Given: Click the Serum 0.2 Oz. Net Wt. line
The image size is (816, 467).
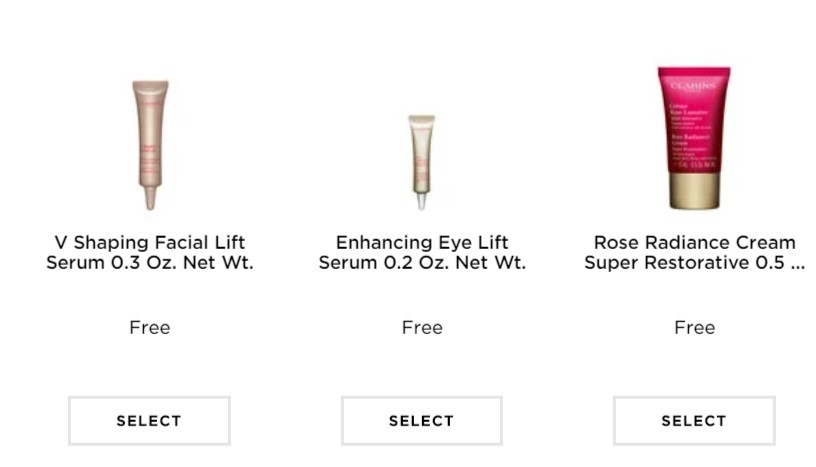Looking at the screenshot, I should (x=422, y=262).
